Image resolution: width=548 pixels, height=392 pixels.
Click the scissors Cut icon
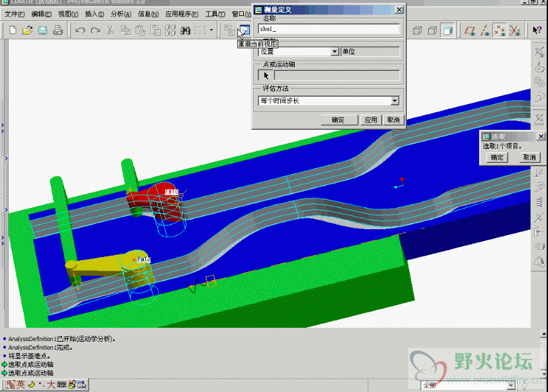coord(110,30)
